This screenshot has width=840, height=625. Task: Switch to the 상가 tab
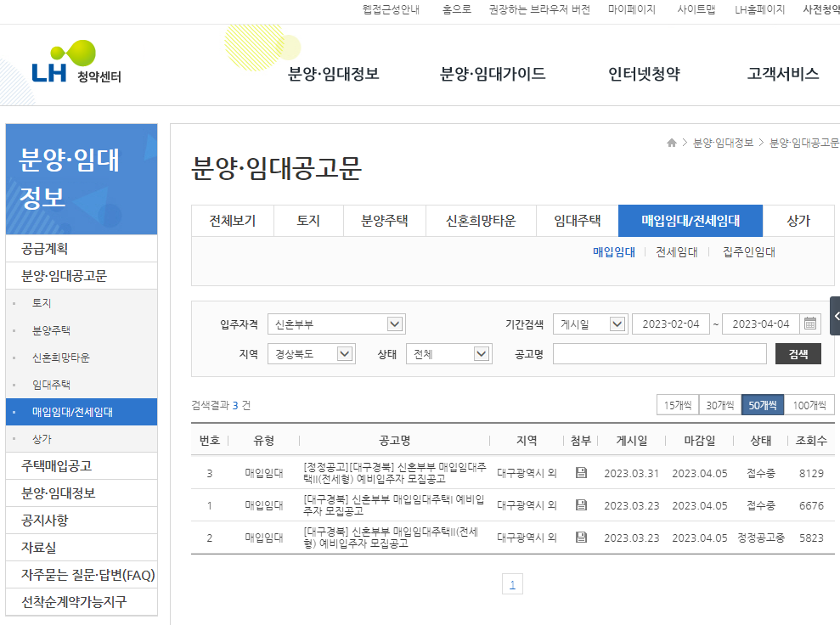click(x=798, y=221)
